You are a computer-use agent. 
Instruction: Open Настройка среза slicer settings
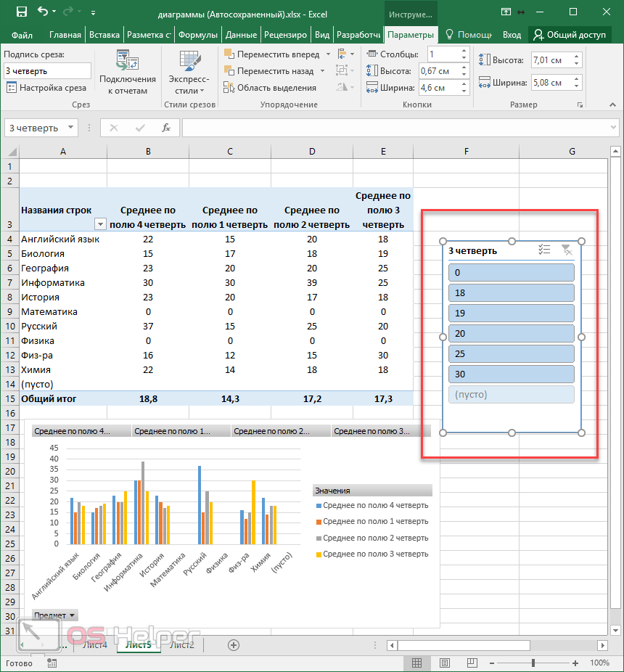pyautogui.click(x=46, y=88)
